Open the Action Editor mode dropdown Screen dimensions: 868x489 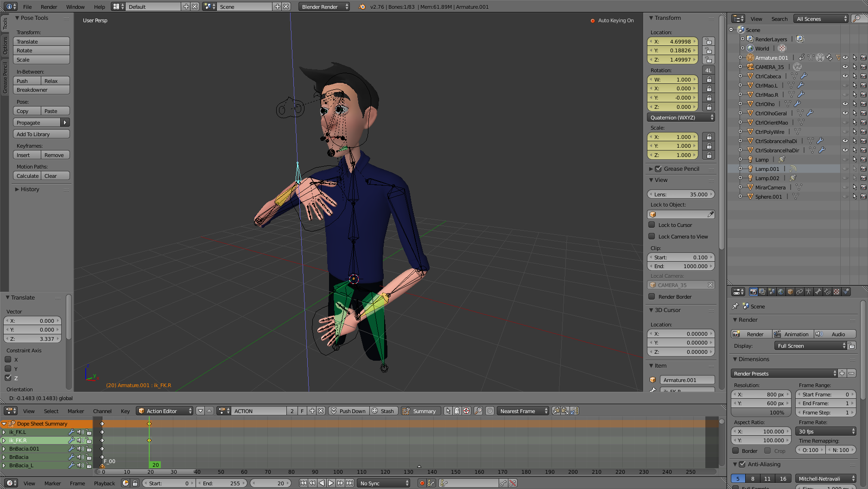(165, 411)
